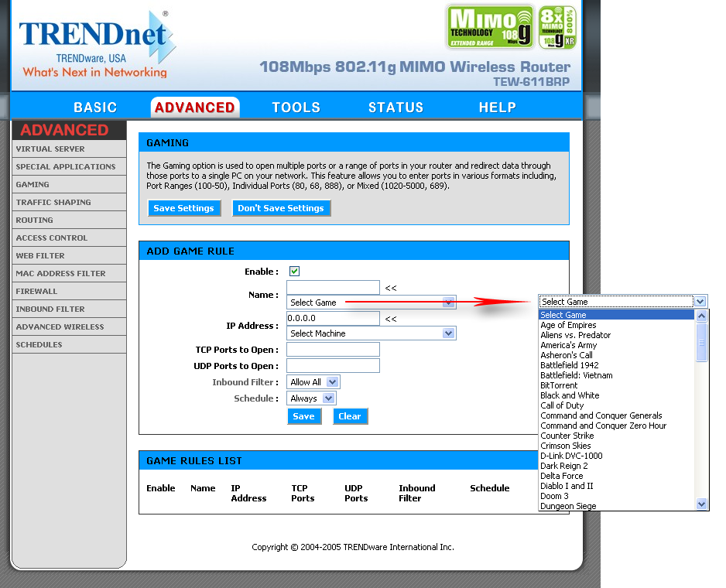The width and height of the screenshot is (726, 588).
Task: Select Crimson Skies from game list
Action: tap(617, 446)
